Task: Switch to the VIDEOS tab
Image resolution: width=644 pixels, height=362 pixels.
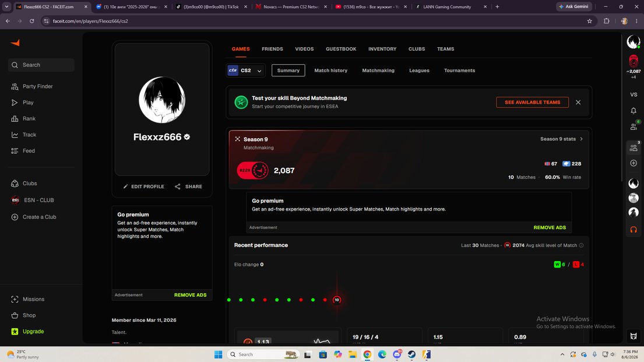Action: (304, 49)
